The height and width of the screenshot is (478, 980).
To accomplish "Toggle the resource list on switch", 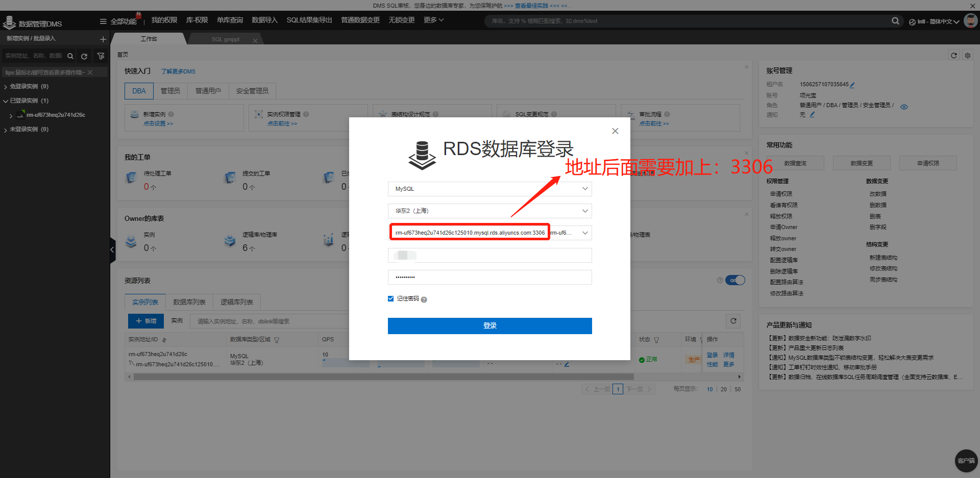I will click(735, 280).
